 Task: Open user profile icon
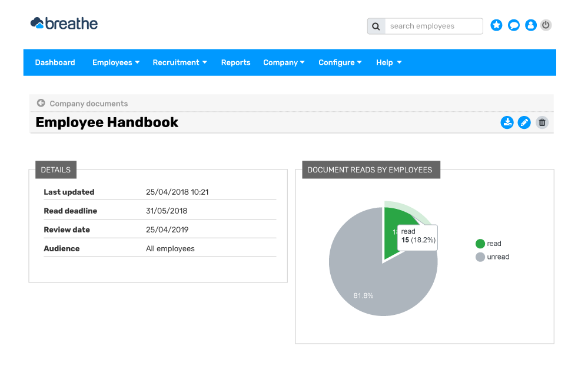click(x=530, y=25)
